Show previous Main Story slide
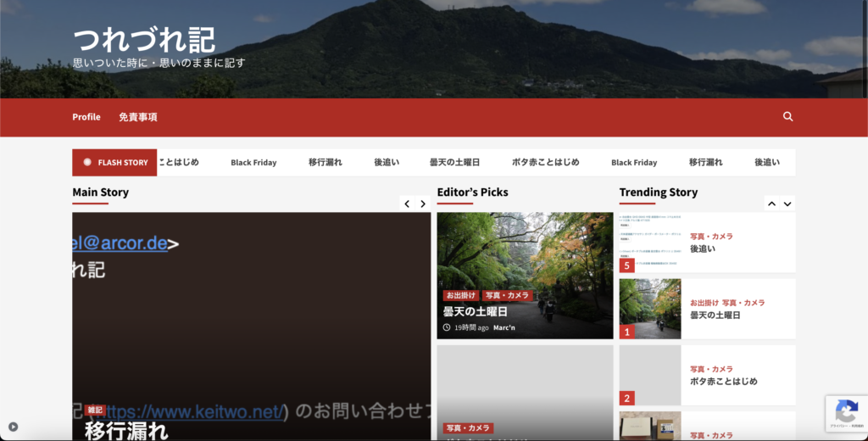Image resolution: width=868 pixels, height=441 pixels. click(x=407, y=204)
